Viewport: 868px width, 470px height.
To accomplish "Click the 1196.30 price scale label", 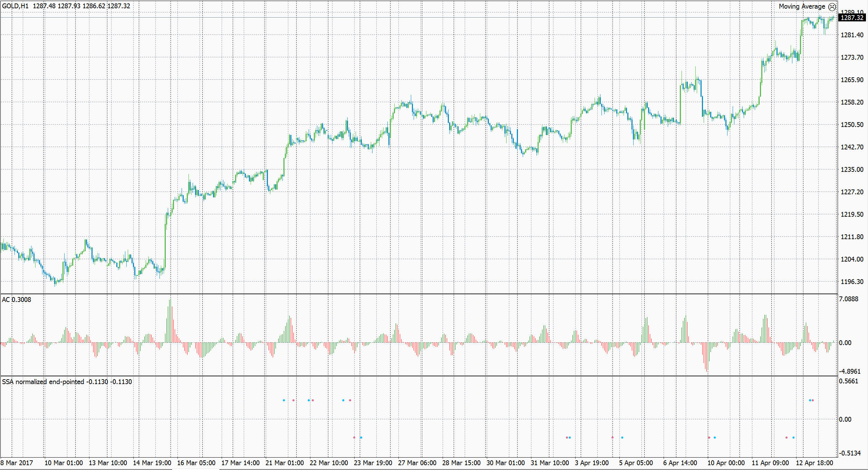I will coord(852,282).
